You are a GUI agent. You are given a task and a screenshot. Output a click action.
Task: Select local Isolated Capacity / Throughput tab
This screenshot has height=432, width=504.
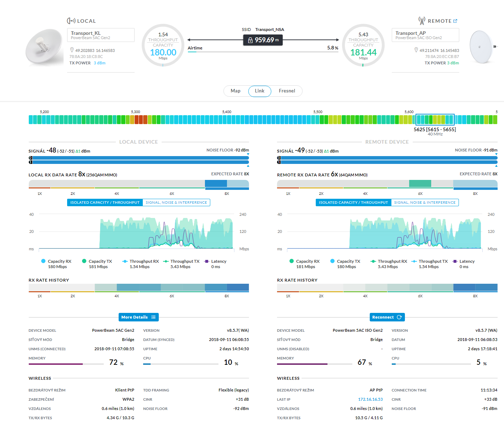(105, 202)
